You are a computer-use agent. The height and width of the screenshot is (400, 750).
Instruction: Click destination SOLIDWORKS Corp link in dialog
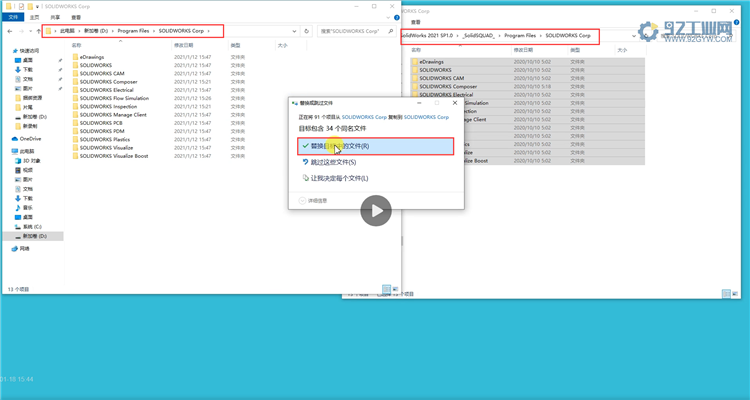[x=426, y=117]
